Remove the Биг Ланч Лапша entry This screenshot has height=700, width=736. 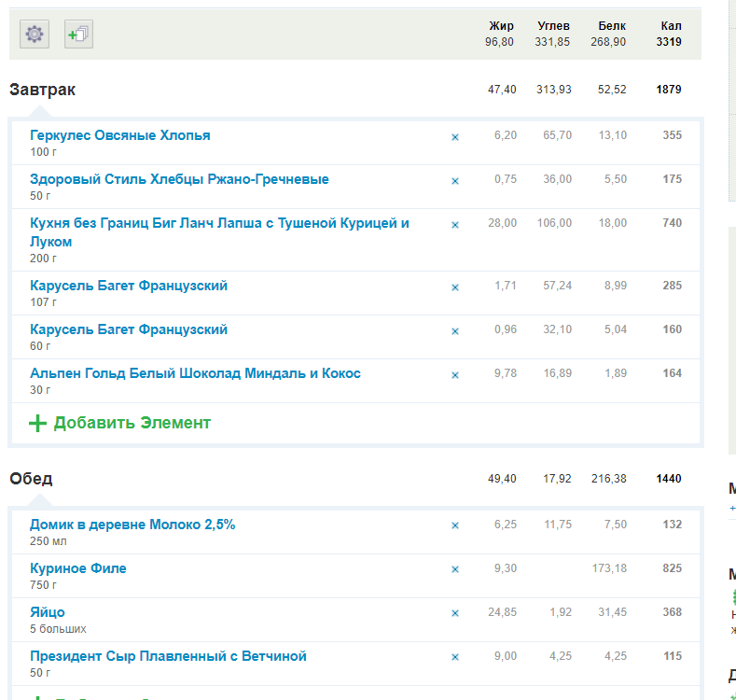click(x=455, y=225)
